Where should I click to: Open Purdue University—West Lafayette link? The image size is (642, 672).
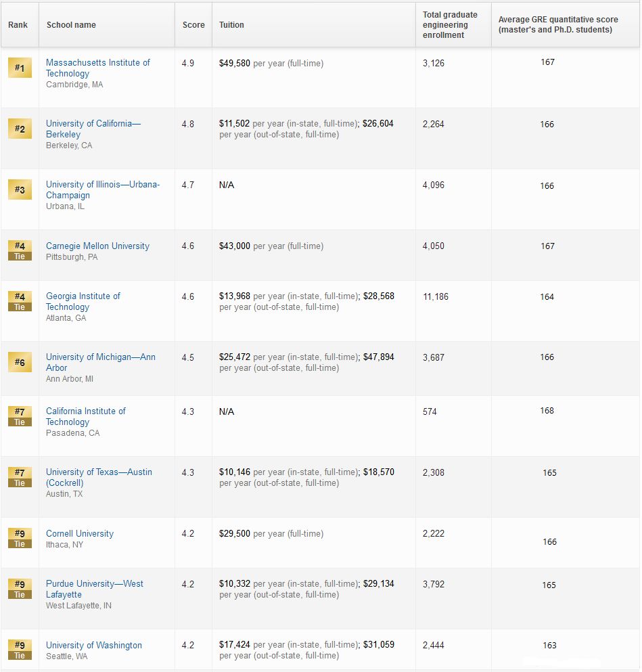tap(95, 589)
